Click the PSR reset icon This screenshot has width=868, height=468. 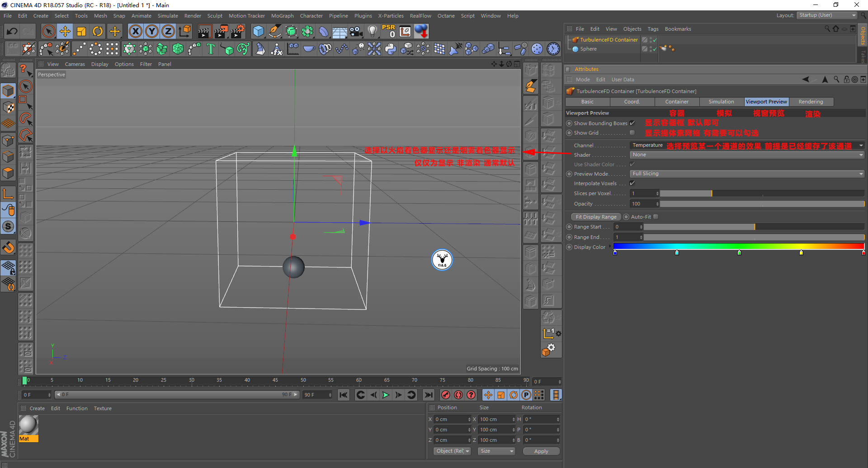(388, 31)
